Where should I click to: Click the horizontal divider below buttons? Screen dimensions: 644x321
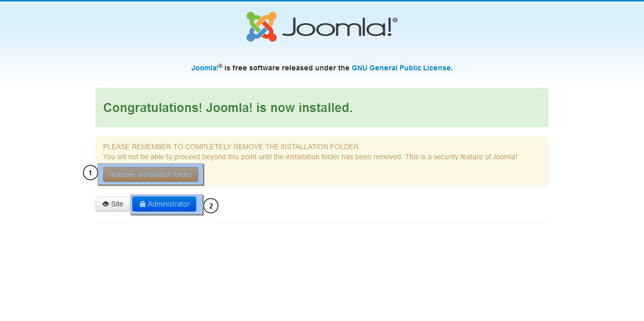pos(322,222)
